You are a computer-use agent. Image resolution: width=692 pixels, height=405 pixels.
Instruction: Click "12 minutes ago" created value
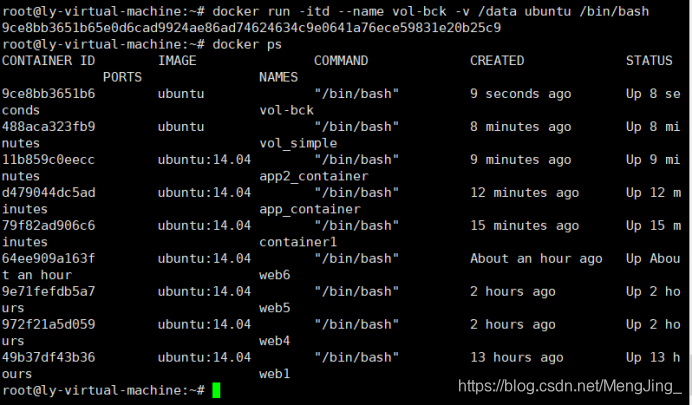pyautogui.click(x=525, y=193)
